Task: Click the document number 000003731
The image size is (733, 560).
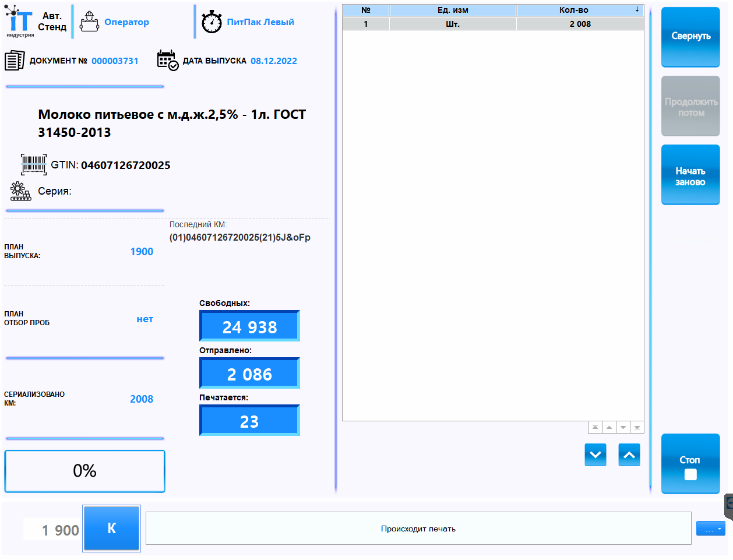Action: pos(115,61)
